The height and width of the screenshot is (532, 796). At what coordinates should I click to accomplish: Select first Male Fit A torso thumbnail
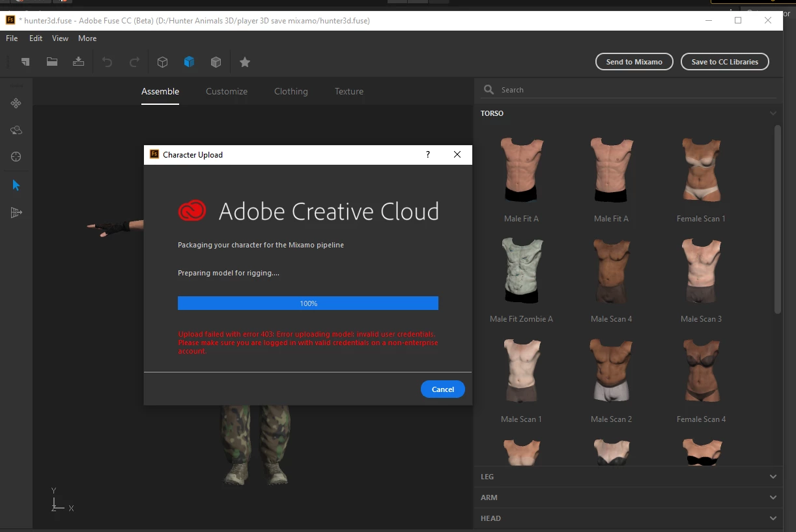[x=522, y=170]
